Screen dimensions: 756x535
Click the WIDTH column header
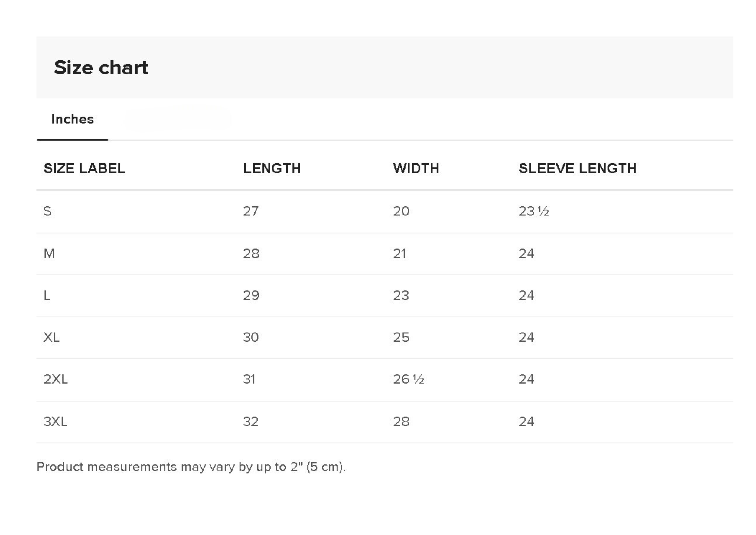[416, 168]
